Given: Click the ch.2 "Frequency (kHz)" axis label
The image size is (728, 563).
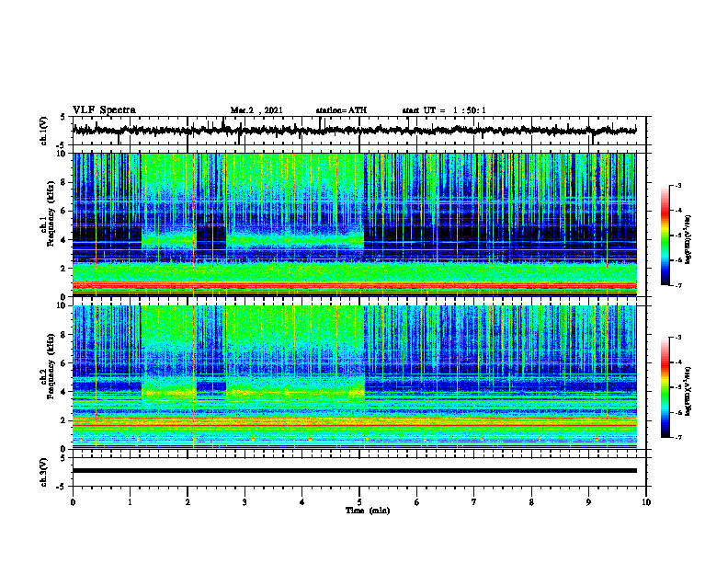Looking at the screenshot, I should 51,366.
